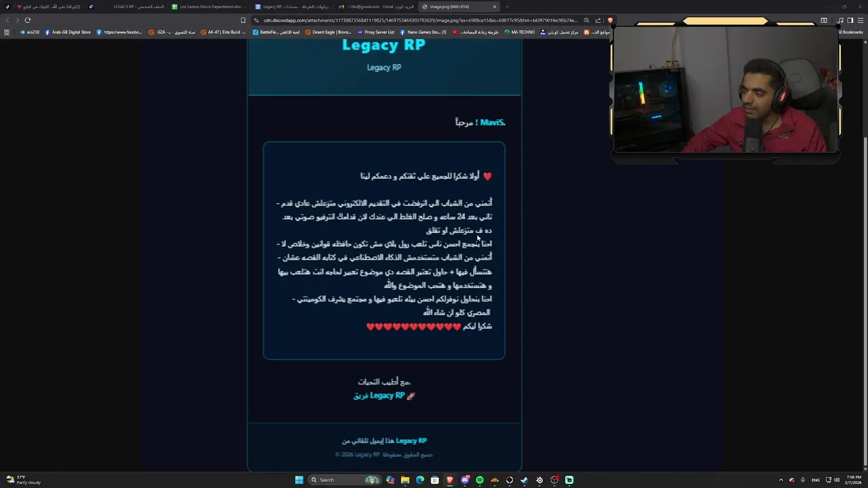
Task: Open the clock showing 7:56 PM
Action: [854, 480]
